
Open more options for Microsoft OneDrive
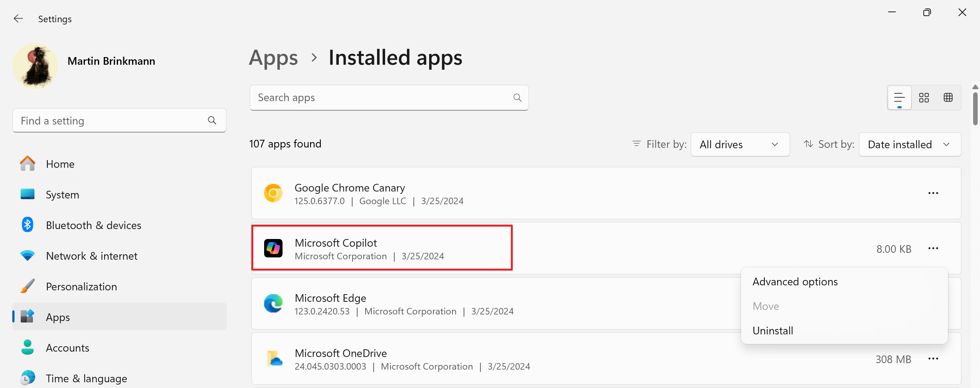(x=933, y=359)
